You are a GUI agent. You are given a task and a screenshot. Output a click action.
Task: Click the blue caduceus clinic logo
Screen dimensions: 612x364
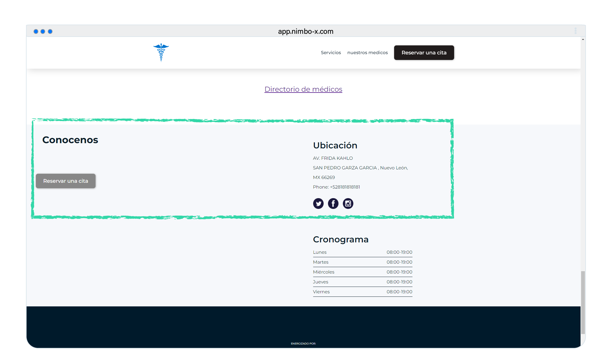pos(161,52)
